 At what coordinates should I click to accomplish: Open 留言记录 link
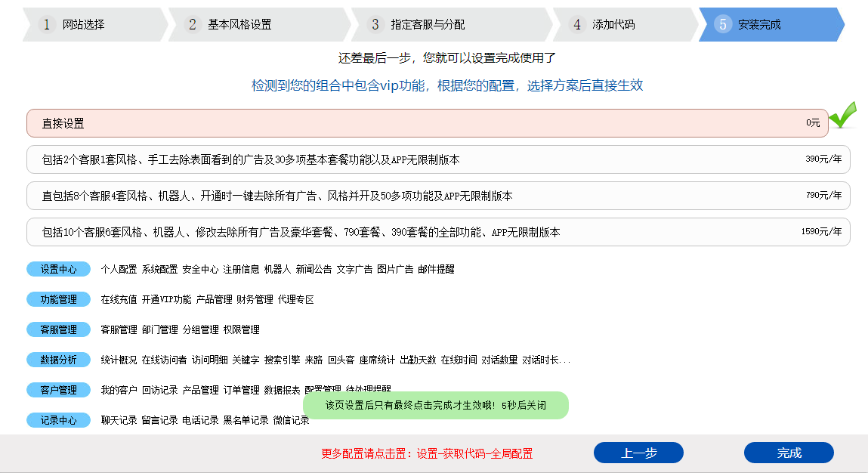(159, 420)
